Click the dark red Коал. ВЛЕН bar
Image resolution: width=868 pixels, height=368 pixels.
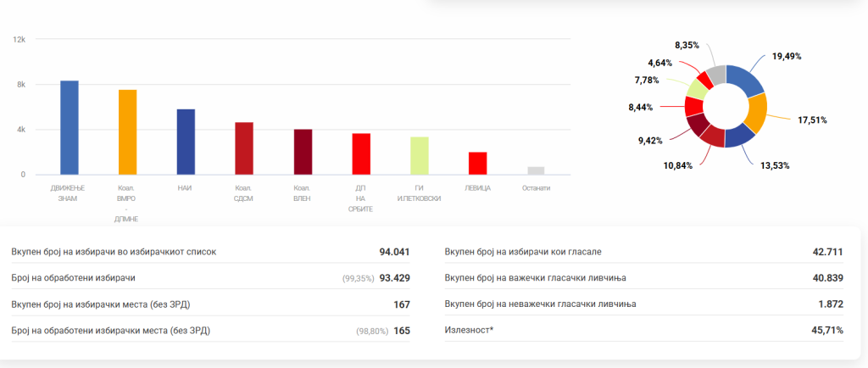pos(303,152)
